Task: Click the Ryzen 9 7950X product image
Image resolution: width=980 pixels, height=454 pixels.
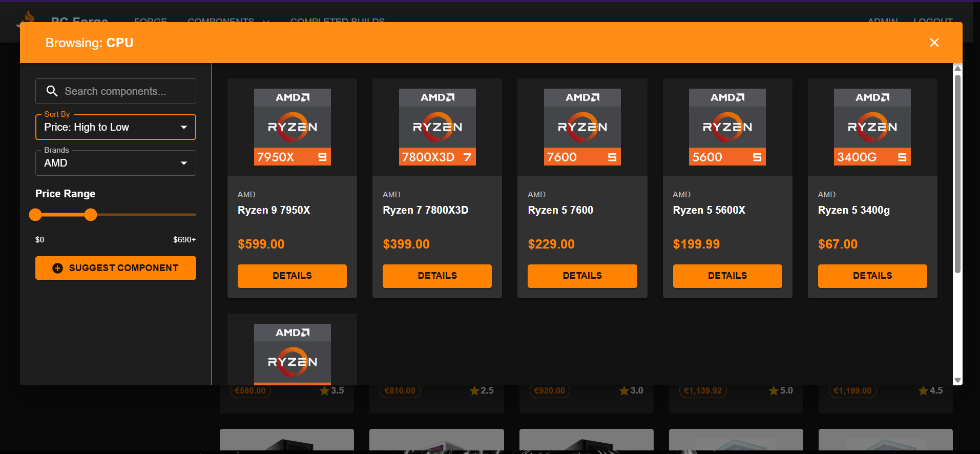Action: 292,127
